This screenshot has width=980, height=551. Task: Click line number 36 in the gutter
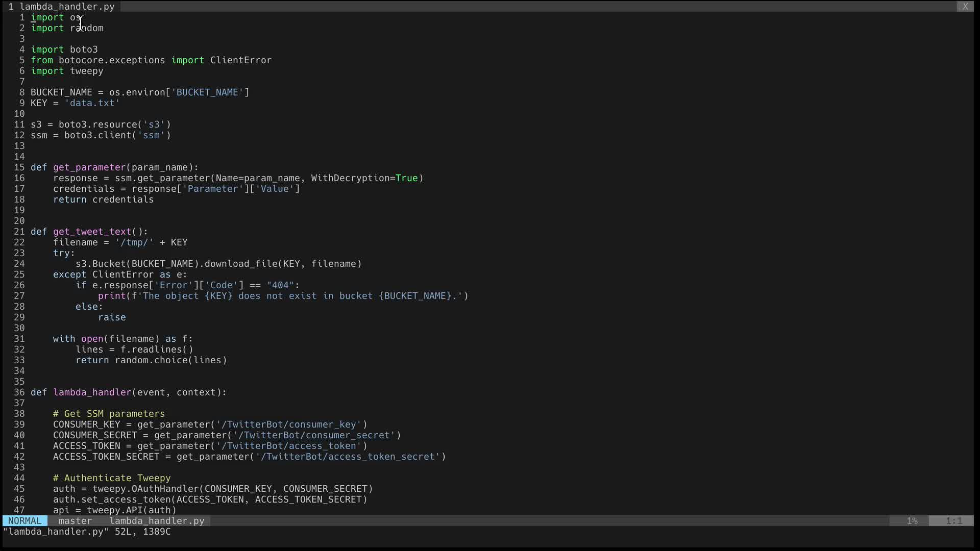point(19,392)
